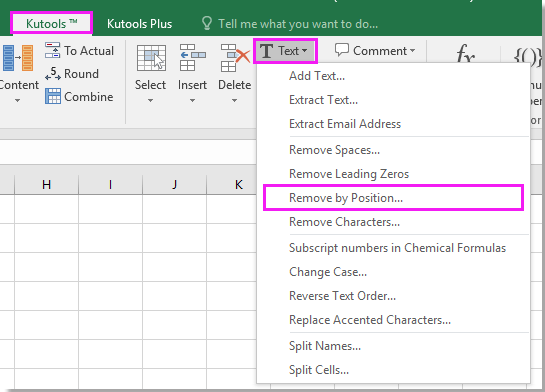Click the fx formula icon
Image resolution: width=545 pixels, height=392 pixels.
465,54
